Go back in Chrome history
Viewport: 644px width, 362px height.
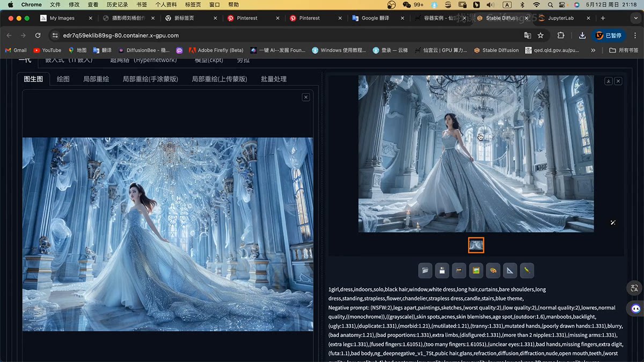9,35
